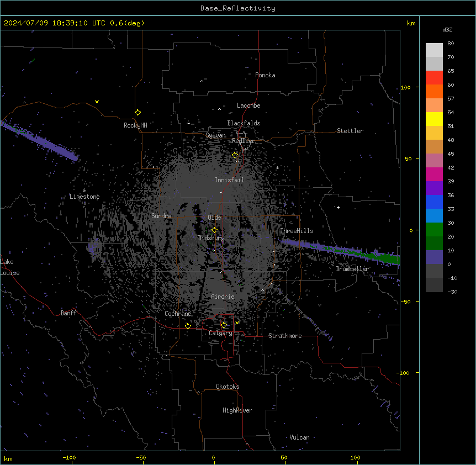
Task: Select the dark green 20–10 dBZ swatch
Action: 434,244
